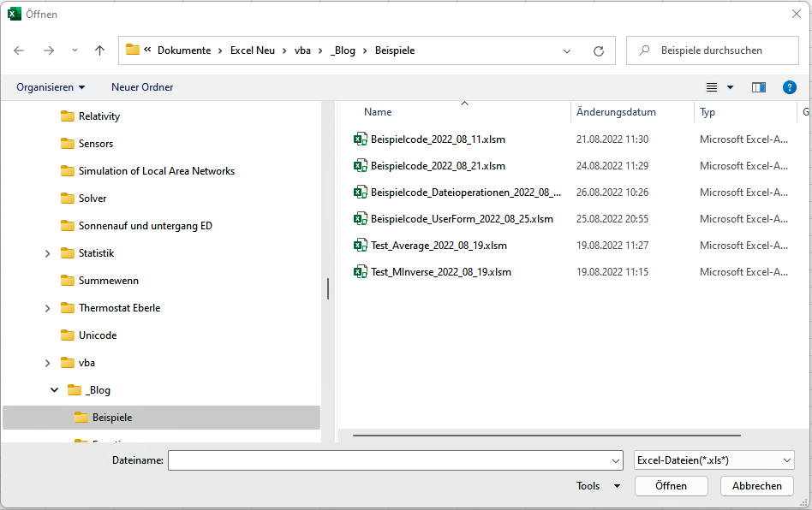This screenshot has width=812, height=510.
Task: Click the Abbrechen button
Action: pyautogui.click(x=756, y=486)
